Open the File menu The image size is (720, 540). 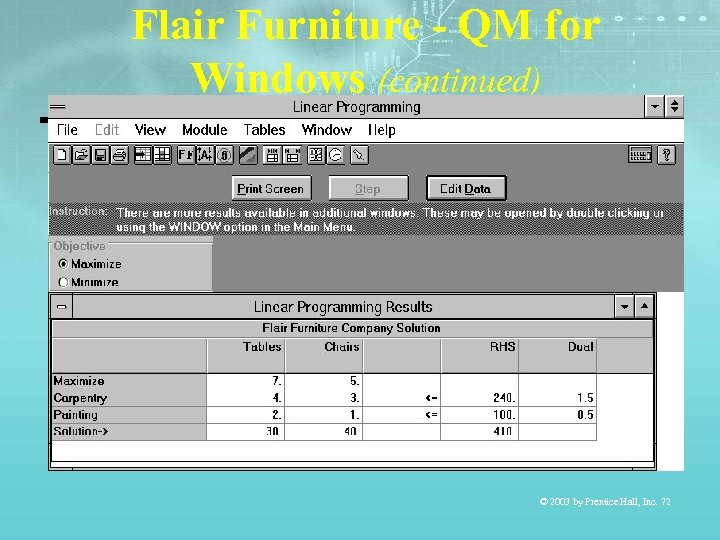click(x=68, y=130)
